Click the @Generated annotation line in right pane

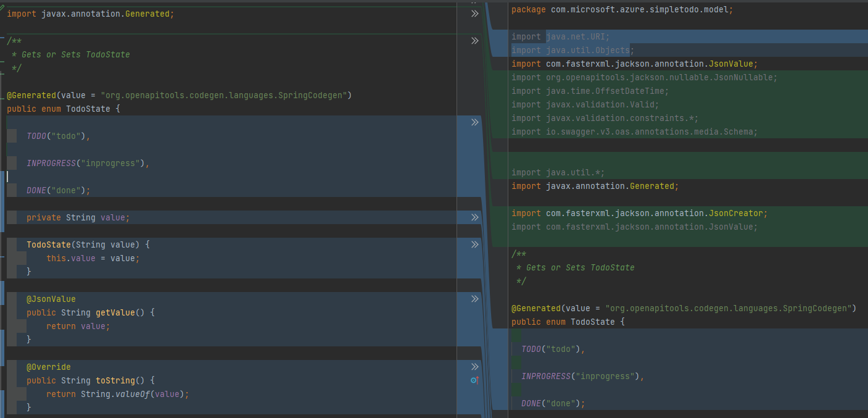(684, 308)
